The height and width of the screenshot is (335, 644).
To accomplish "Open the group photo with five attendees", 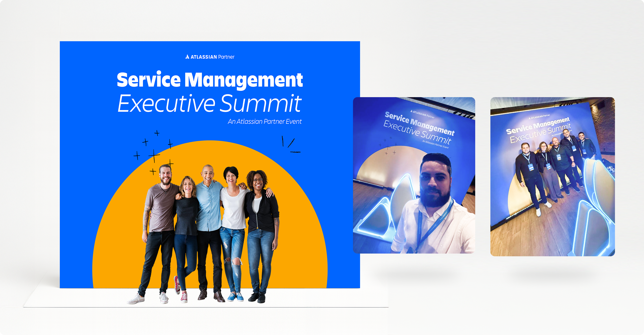I will 553,177.
